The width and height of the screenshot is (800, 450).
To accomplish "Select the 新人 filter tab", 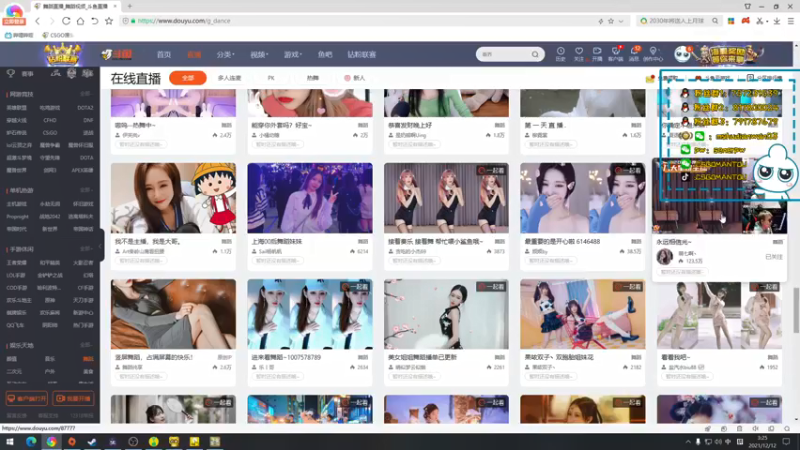I will click(x=355, y=78).
